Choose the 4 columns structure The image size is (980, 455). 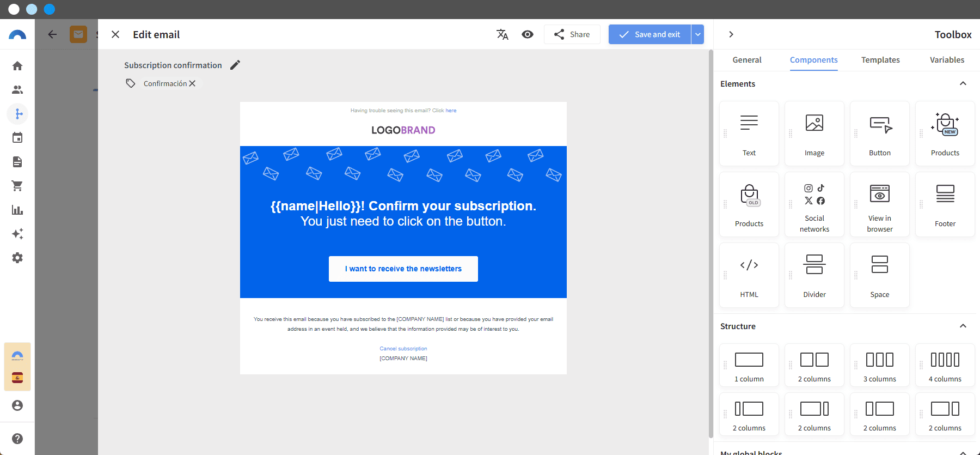pos(945,365)
